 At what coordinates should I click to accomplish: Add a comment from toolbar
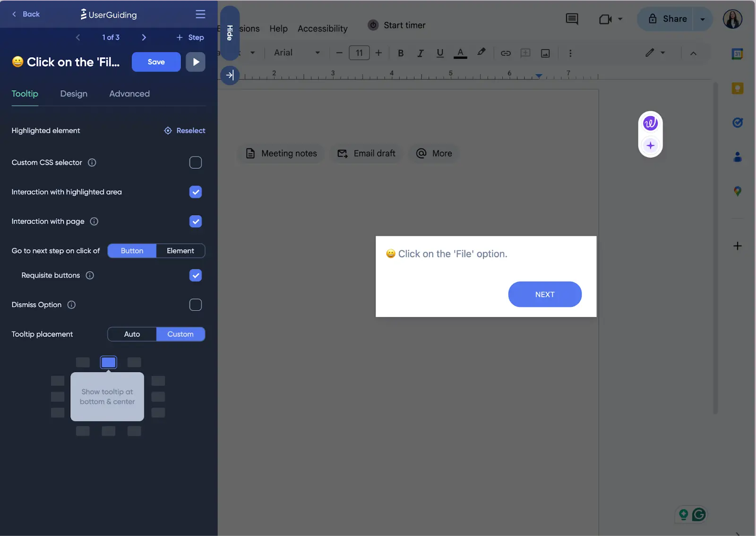525,53
